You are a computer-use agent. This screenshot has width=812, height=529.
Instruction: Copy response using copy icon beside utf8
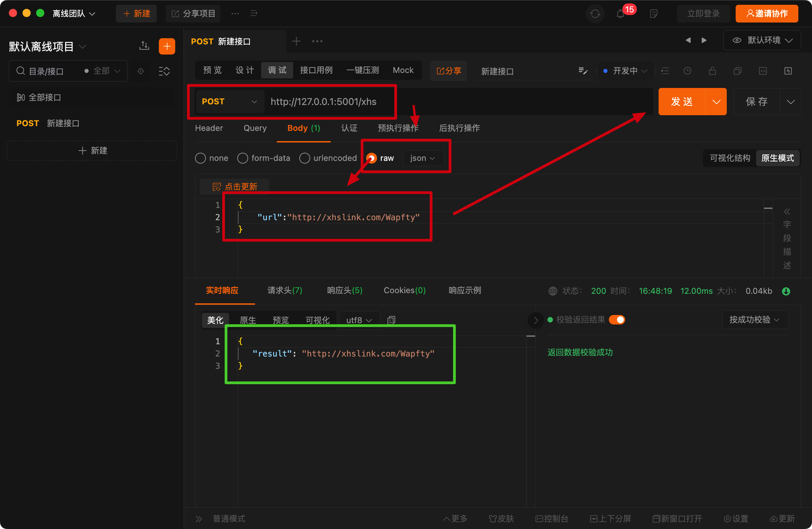pos(391,320)
